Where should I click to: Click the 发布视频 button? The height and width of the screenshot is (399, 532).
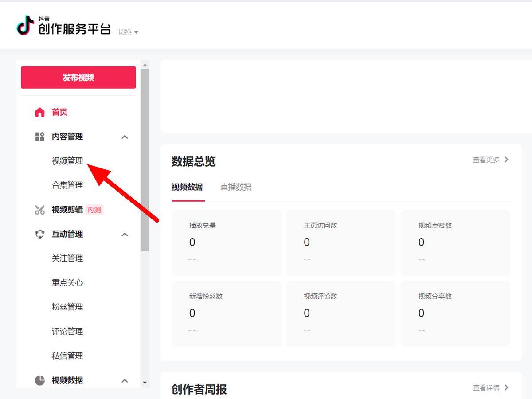coord(78,78)
